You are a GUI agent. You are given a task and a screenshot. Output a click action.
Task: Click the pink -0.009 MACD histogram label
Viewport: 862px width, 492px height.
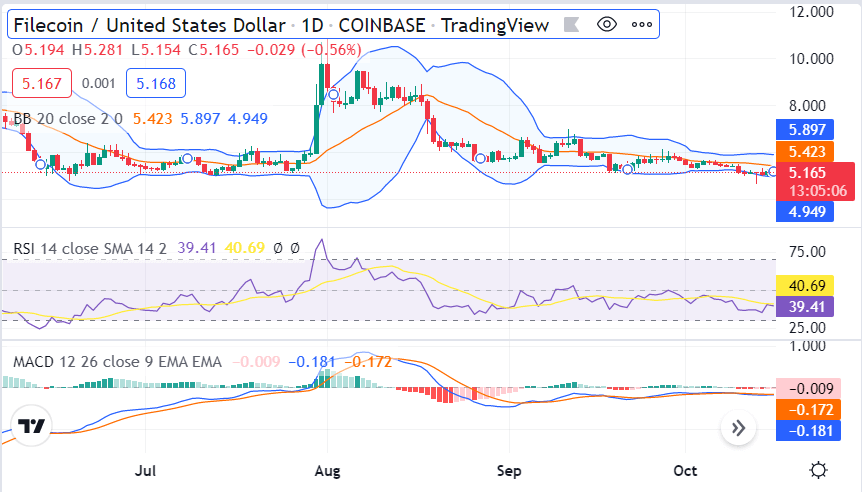pyautogui.click(x=809, y=389)
